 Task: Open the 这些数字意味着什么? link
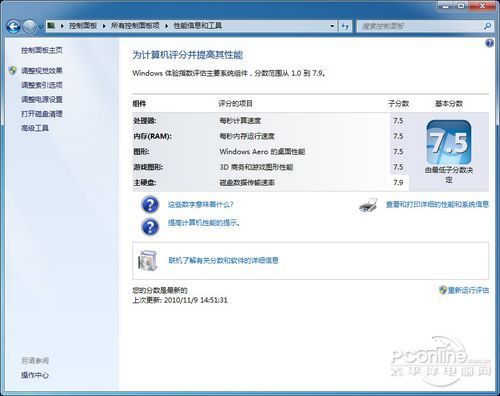coord(200,204)
